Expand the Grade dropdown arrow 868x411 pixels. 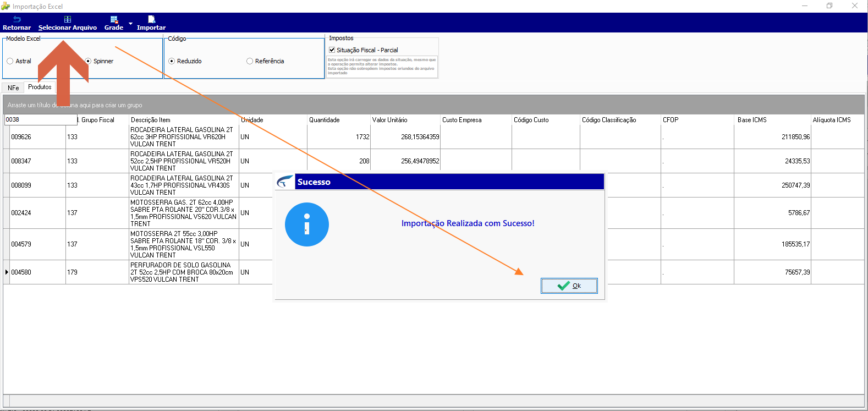(130, 24)
